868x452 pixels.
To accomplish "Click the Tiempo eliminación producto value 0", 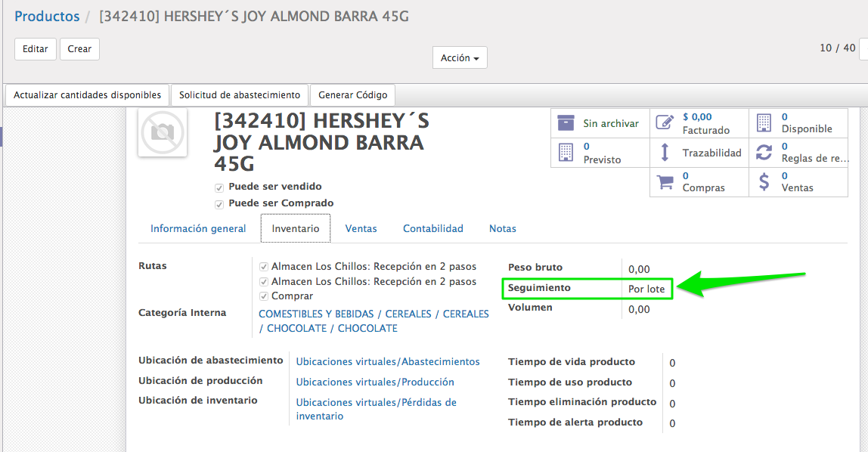I will click(672, 404).
